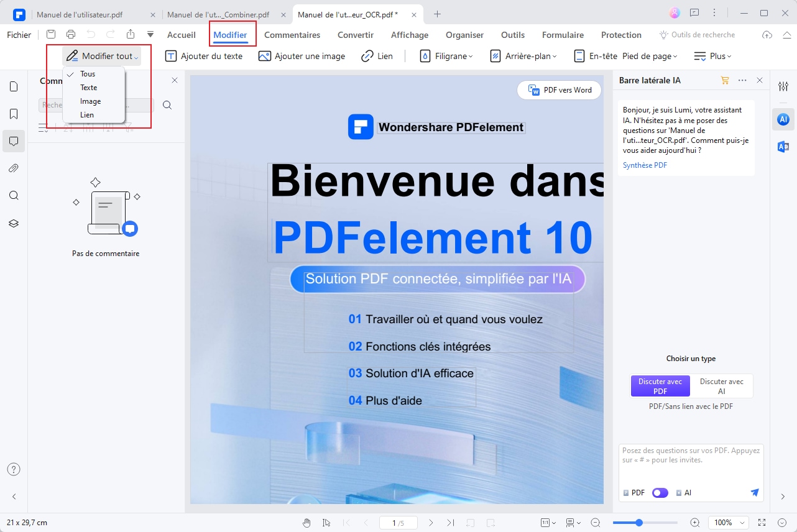Screen dimensions: 797x532
Task: Open the Commentaires ribbon tab
Action: pyautogui.click(x=292, y=35)
